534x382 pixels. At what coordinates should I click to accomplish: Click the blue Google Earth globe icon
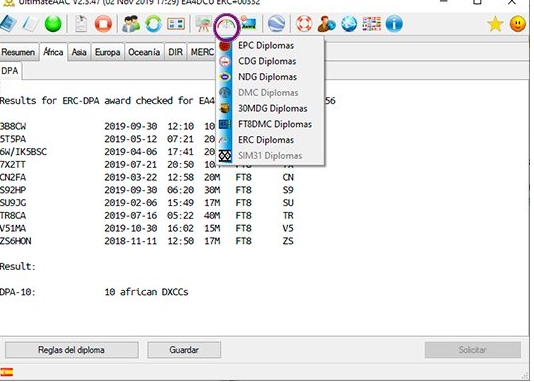[x=276, y=24]
